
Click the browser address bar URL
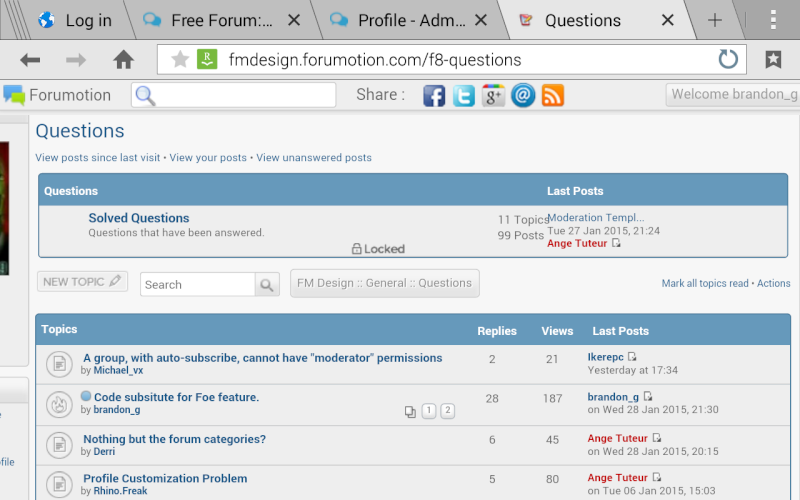374,60
